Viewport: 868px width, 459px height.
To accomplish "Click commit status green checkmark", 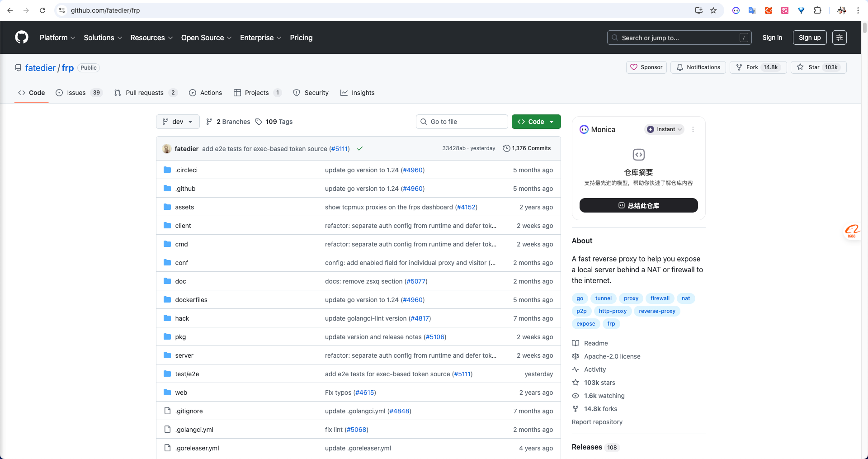I will pos(360,148).
